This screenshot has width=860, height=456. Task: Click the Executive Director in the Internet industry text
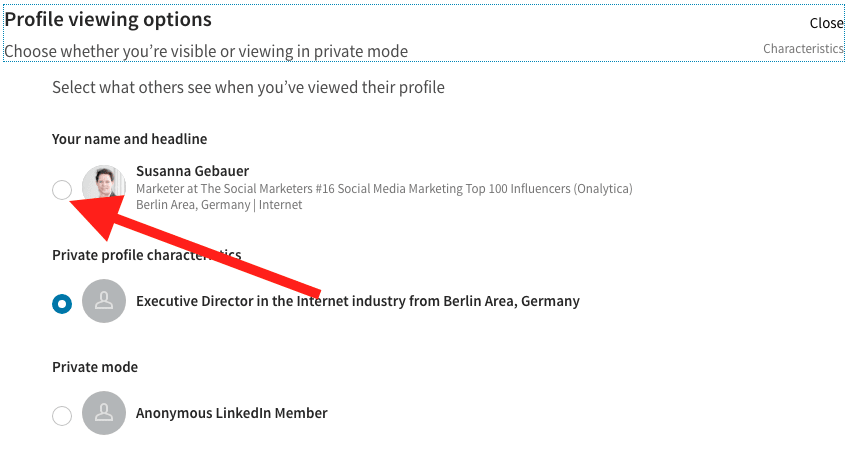pyautogui.click(x=358, y=301)
